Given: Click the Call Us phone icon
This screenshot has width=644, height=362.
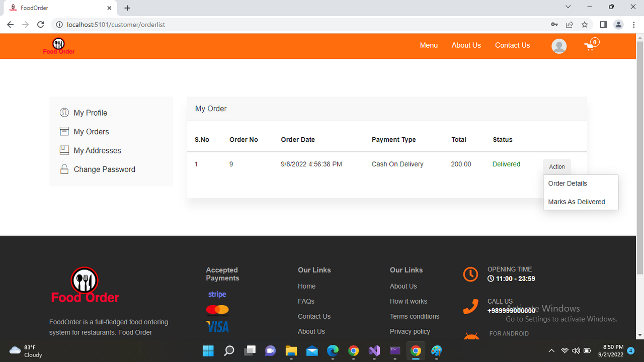Looking at the screenshot, I should (470, 306).
